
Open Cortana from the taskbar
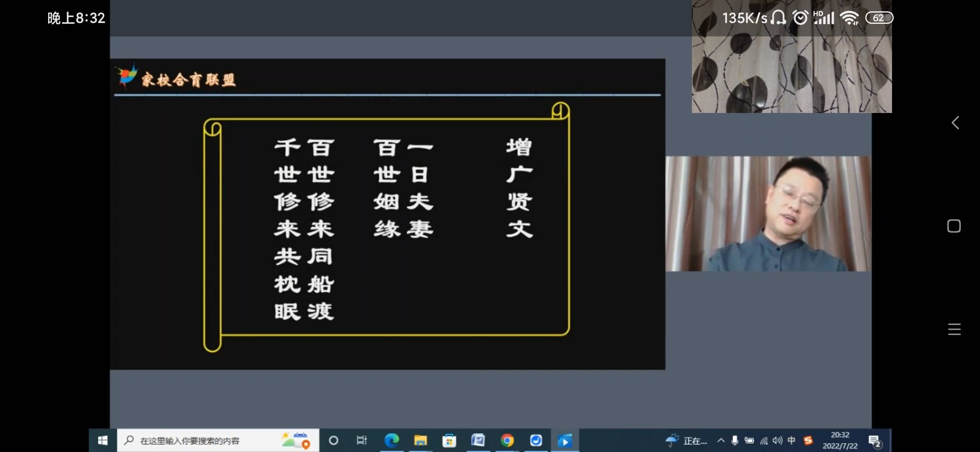(x=334, y=440)
